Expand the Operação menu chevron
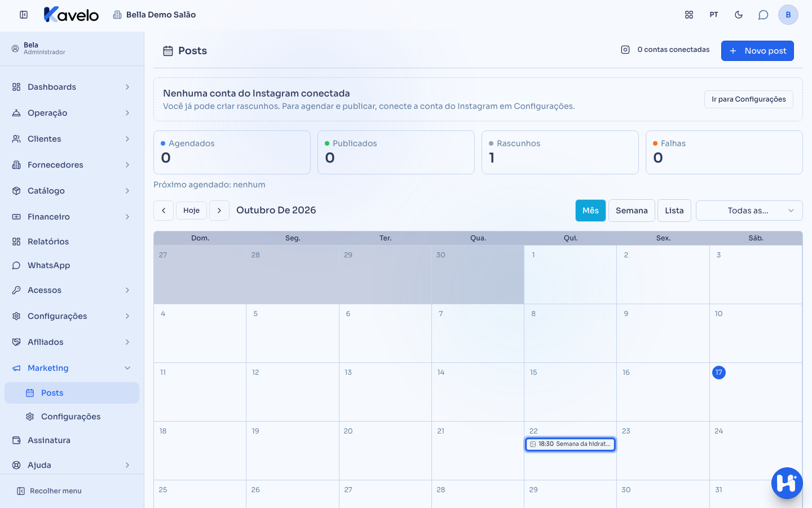 [x=127, y=113]
